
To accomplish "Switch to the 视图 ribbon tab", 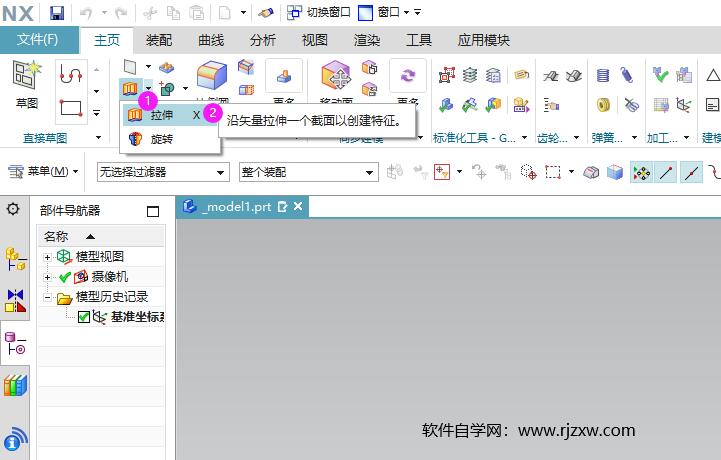I will (x=315, y=40).
